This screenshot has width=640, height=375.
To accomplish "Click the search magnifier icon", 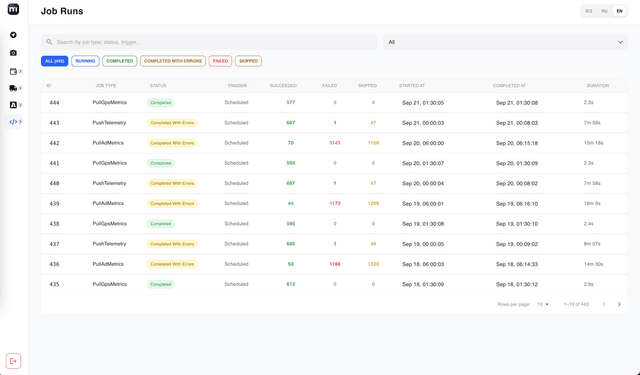I will pyautogui.click(x=49, y=42).
